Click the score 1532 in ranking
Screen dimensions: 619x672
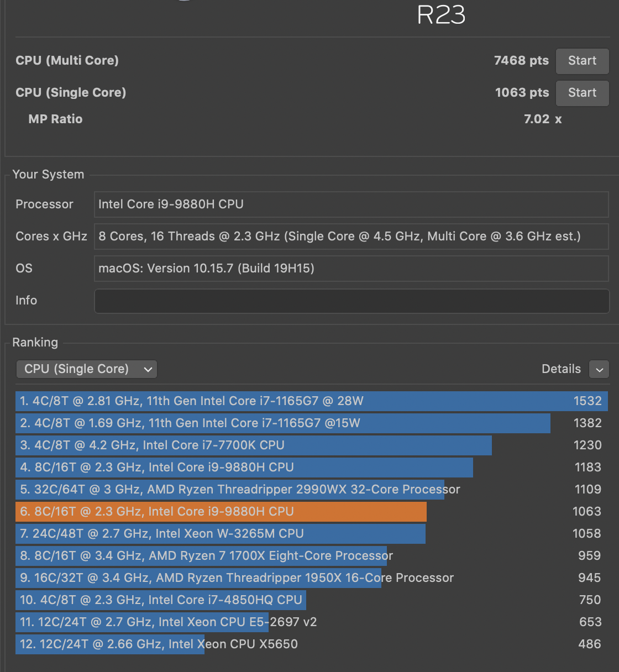(587, 401)
